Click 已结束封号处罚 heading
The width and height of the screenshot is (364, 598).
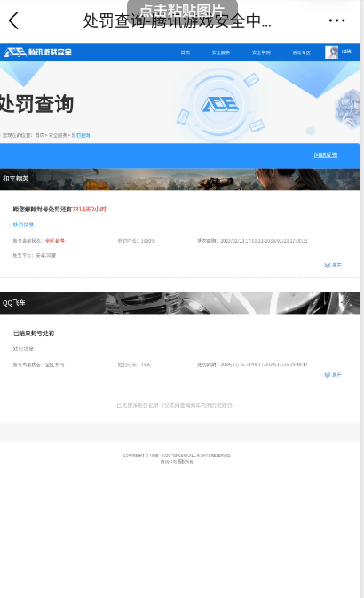[34, 333]
